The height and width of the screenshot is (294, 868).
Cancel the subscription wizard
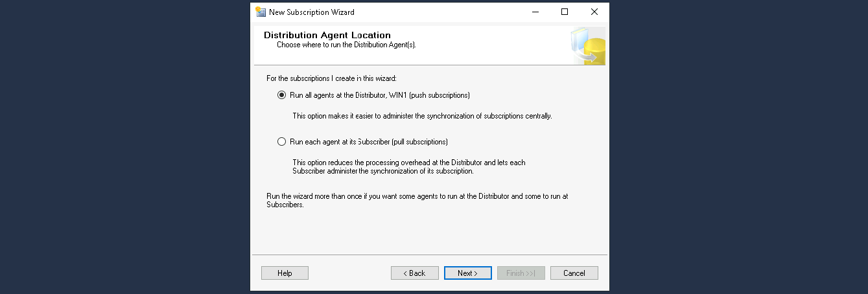pos(574,273)
